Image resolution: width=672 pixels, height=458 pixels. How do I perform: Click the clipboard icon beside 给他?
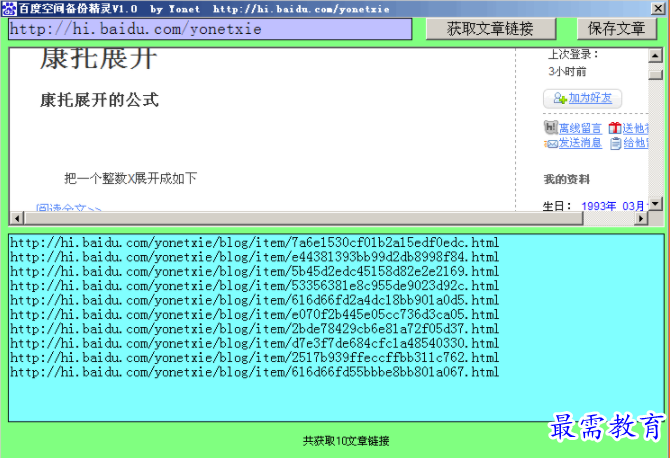[x=615, y=144]
